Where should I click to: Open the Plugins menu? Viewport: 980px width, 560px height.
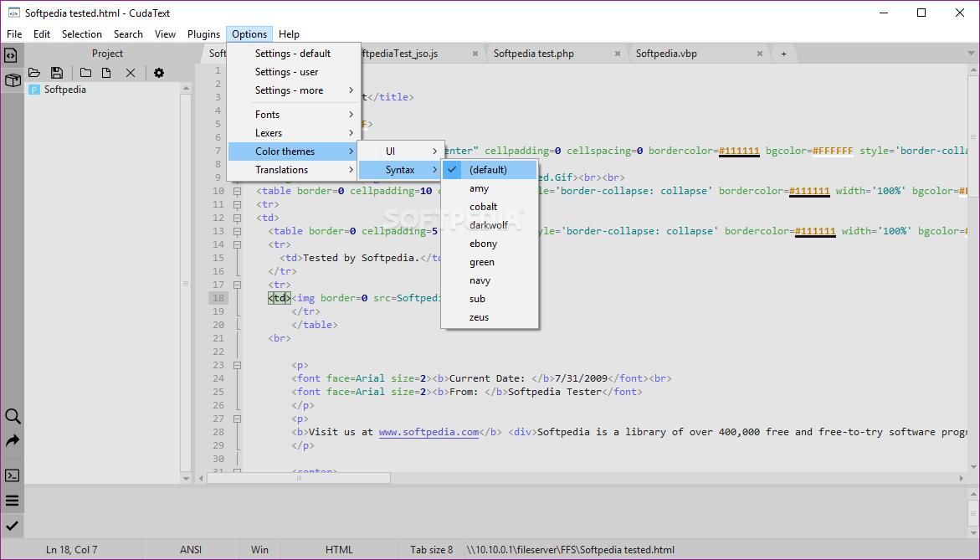(x=203, y=34)
